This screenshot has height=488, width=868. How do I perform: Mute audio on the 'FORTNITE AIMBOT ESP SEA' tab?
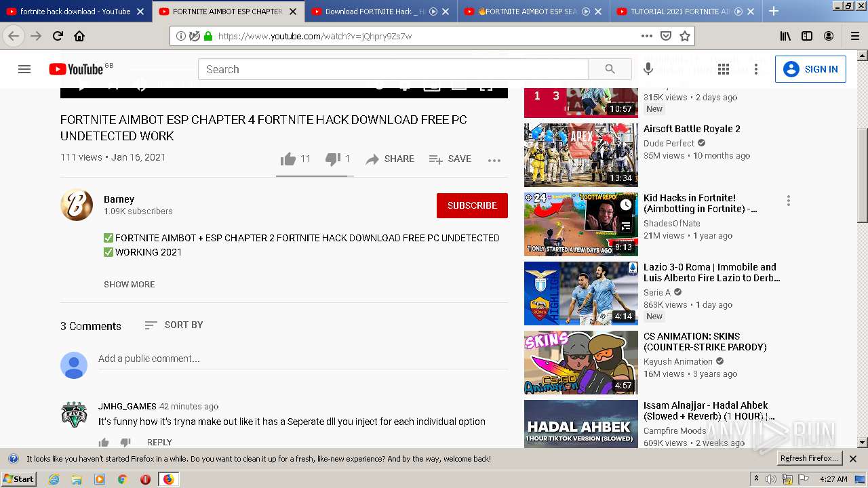tap(586, 12)
